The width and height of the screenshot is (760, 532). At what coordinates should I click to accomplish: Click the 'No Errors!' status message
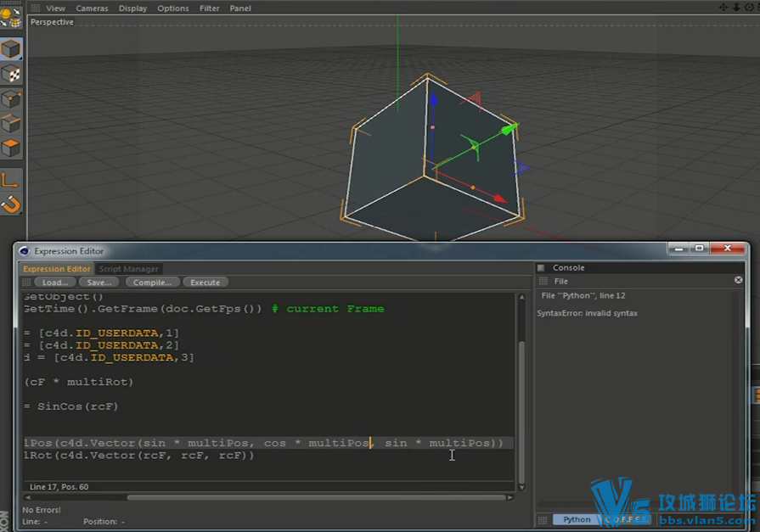(x=42, y=510)
